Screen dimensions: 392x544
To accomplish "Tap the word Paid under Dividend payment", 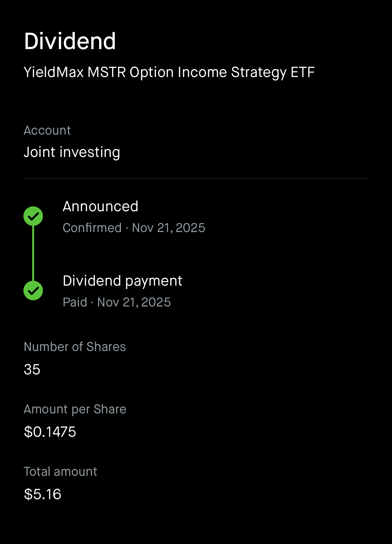I will pyautogui.click(x=75, y=302).
